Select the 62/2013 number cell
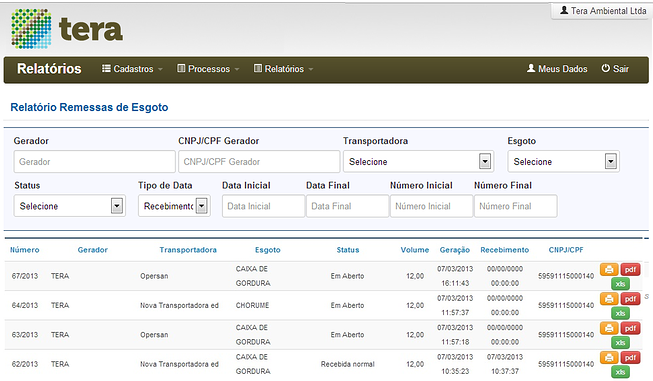Viewport: 653px width, 381px height. point(25,364)
